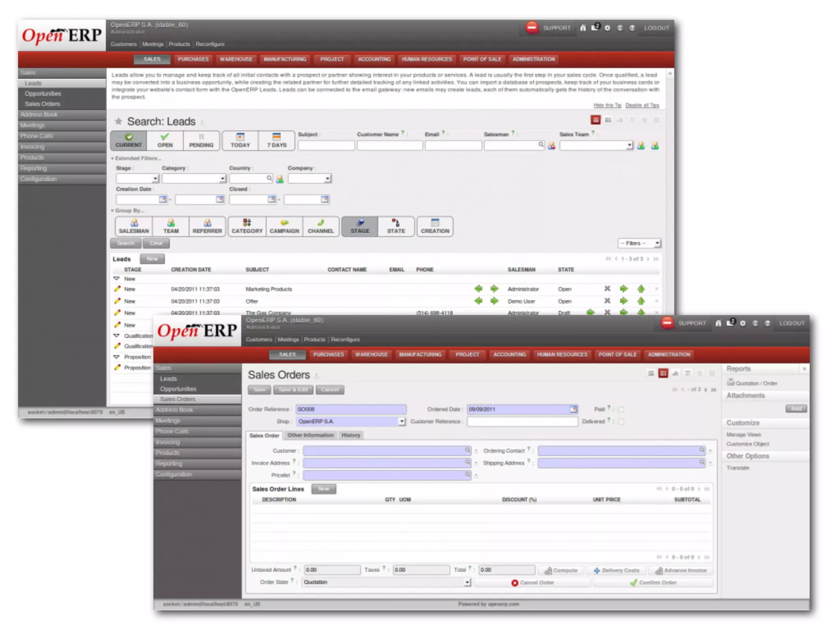The width and height of the screenshot is (840, 630).
Task: Open the Manufacturing menu in front window
Action: pos(420,354)
